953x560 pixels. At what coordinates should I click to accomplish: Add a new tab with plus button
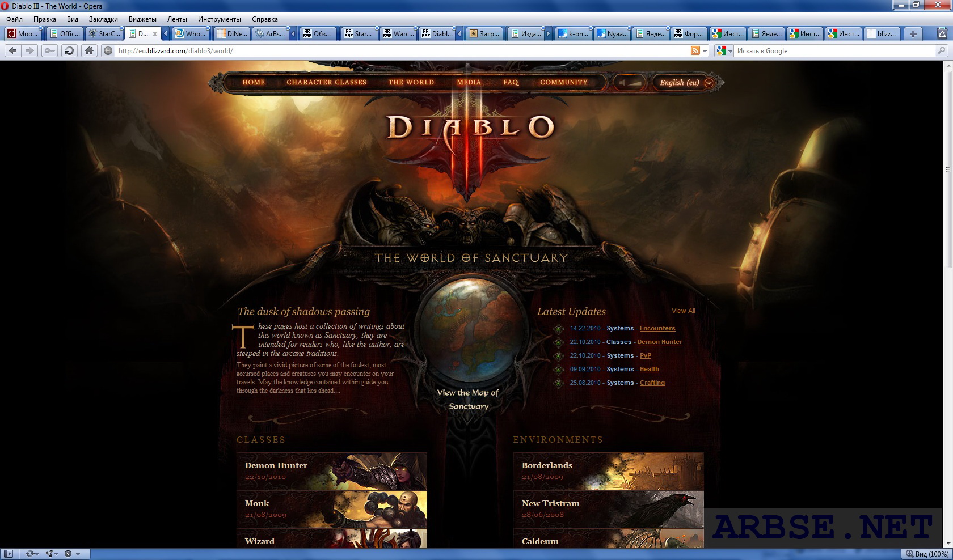point(913,34)
